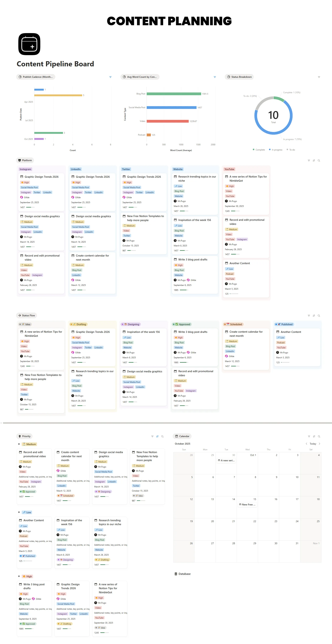Image resolution: width=332 pixels, height=644 pixels.
Task: Open the Another Content card under Published
Action: pyautogui.click(x=291, y=332)
